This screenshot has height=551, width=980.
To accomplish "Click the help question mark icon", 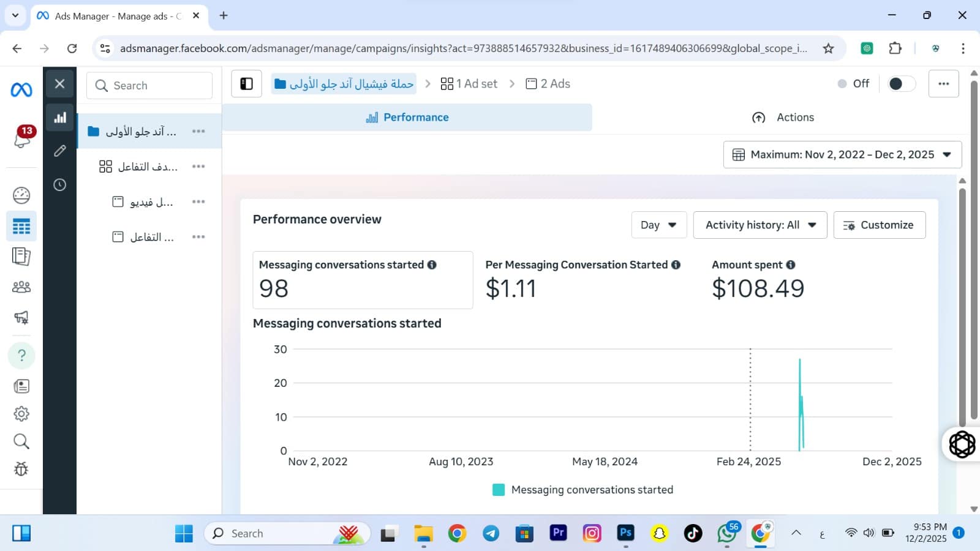I will click(21, 356).
